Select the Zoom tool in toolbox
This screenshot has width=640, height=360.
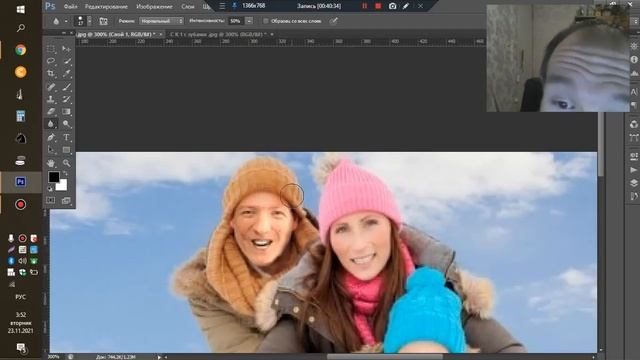[x=66, y=163]
